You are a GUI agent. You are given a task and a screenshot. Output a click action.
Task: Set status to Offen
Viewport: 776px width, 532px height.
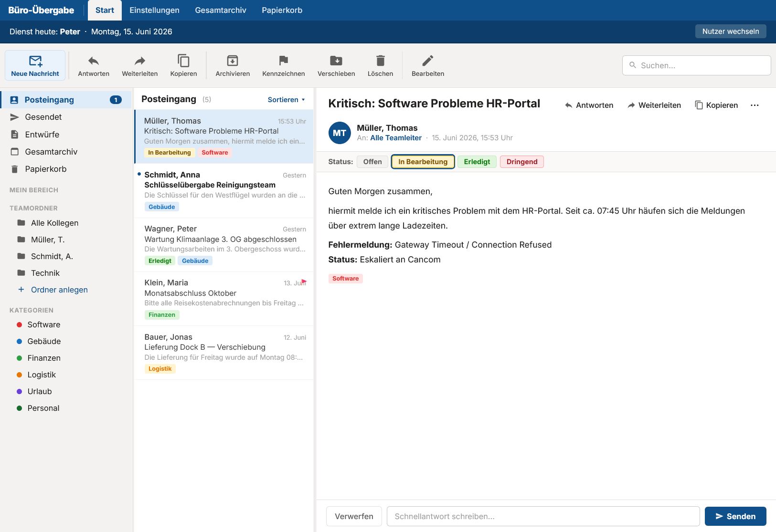tap(372, 162)
